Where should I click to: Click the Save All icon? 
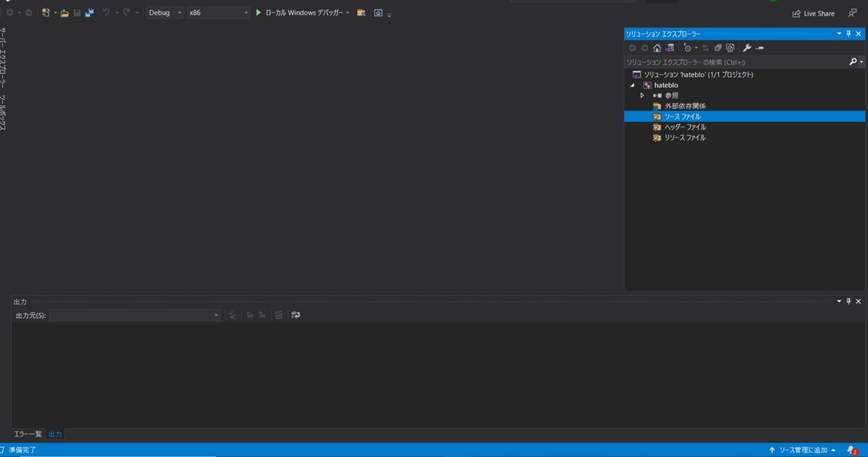[x=89, y=13]
